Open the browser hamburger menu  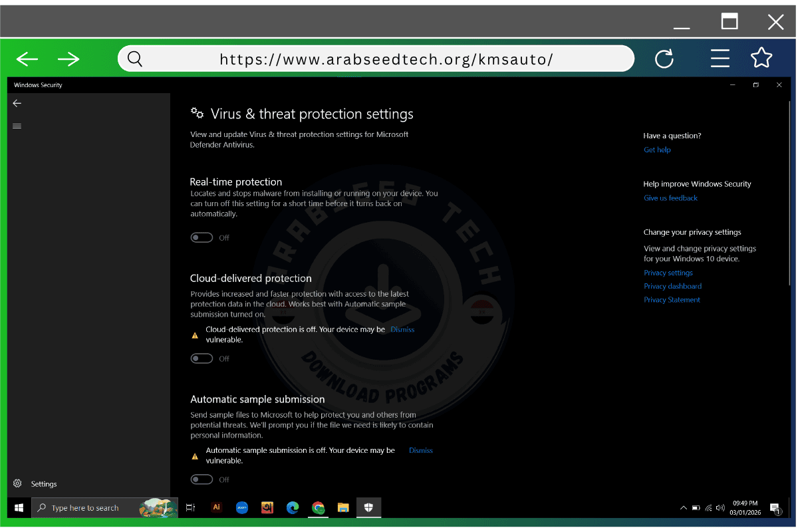point(720,59)
